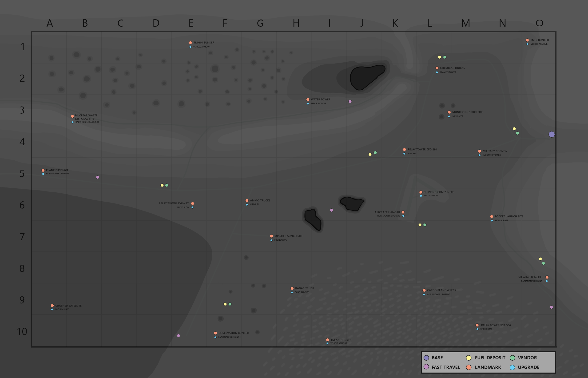Select the Nuclear Waste Disposal Site marker
The image size is (588, 378).
[72, 116]
